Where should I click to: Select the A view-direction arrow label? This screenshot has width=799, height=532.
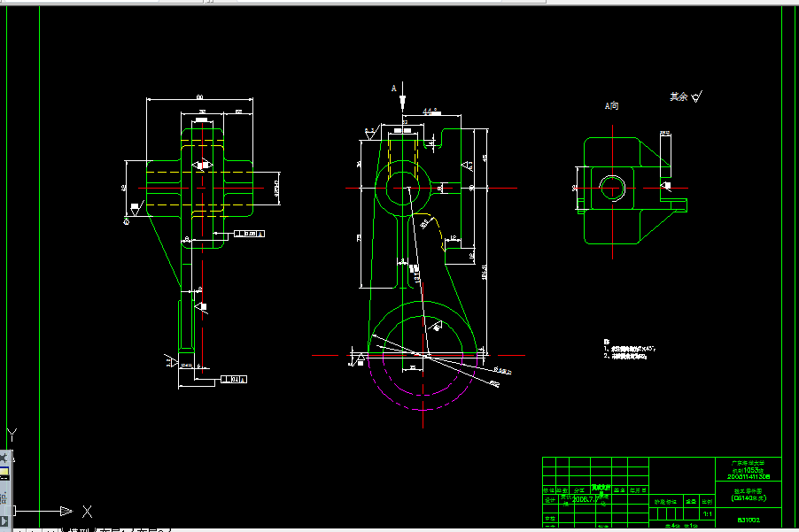394,89
